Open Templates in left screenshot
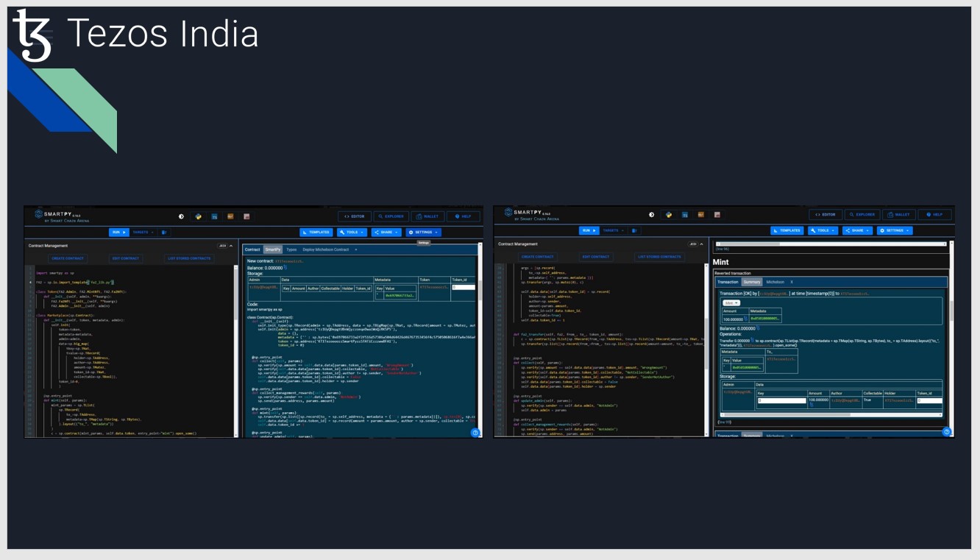 316,232
